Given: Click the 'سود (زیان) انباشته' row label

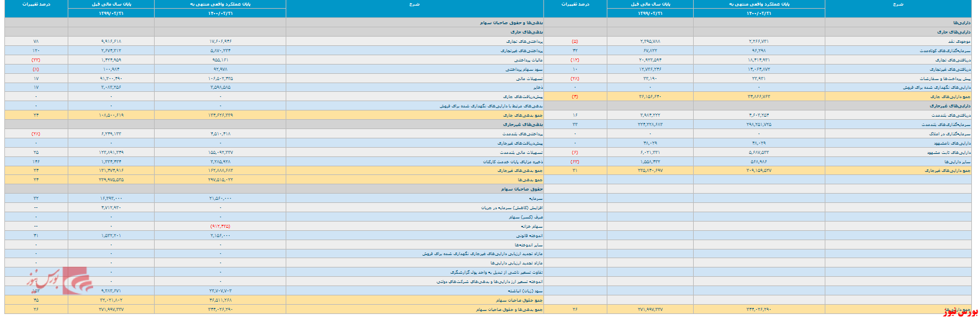Looking at the screenshot, I should coord(525,290).
